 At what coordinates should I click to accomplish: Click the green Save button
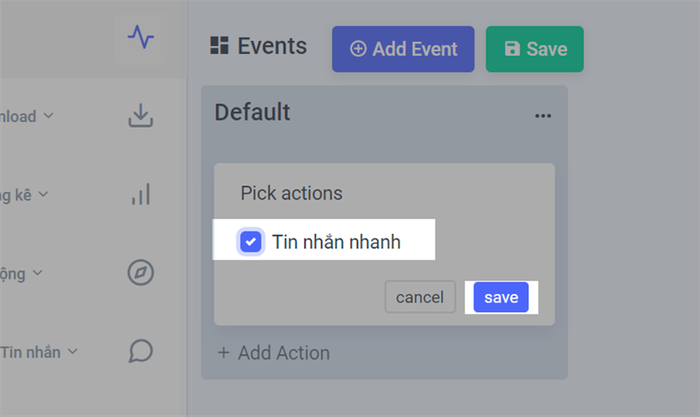point(535,49)
